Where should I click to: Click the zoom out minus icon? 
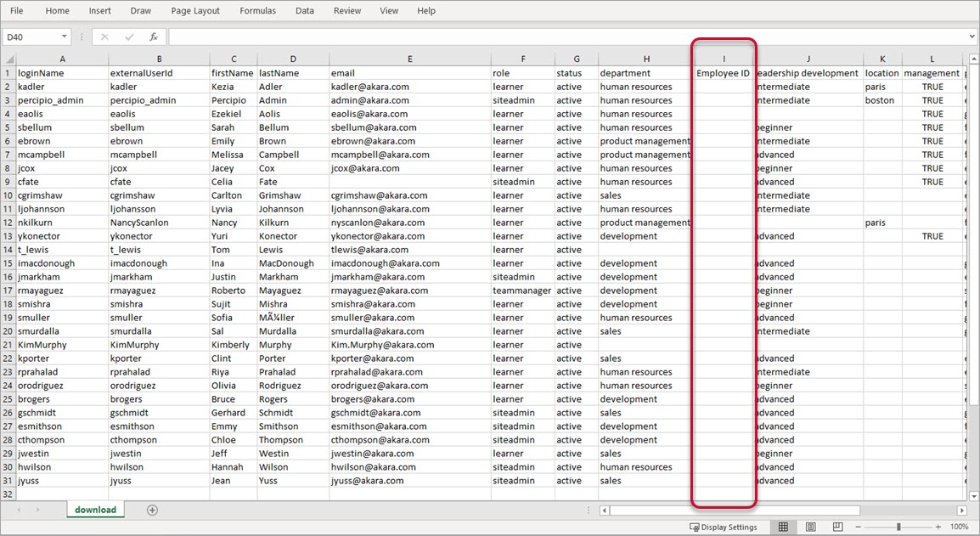[x=861, y=528]
